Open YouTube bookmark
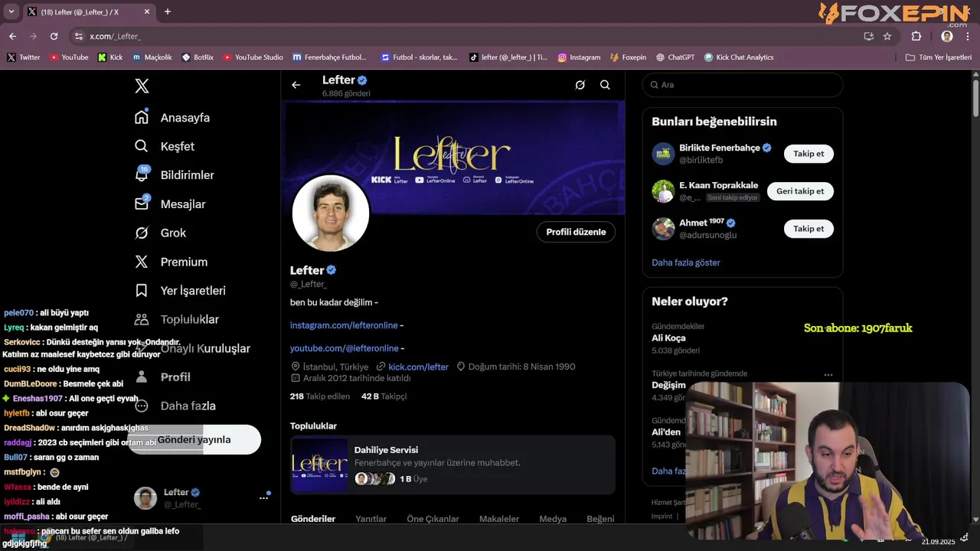 click(x=69, y=57)
